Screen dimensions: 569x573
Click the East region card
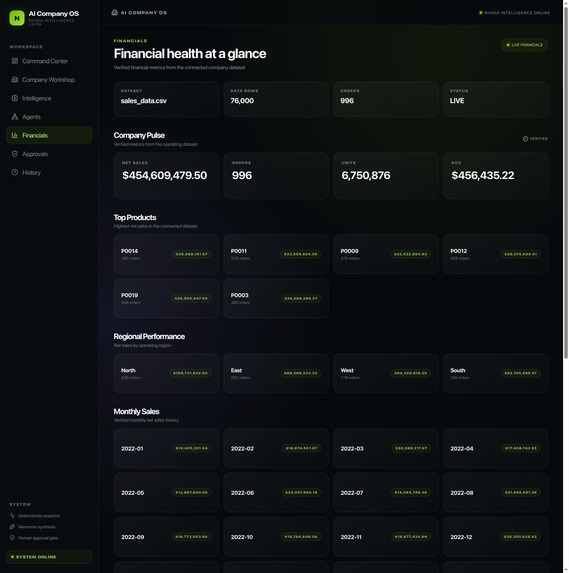tap(276, 373)
